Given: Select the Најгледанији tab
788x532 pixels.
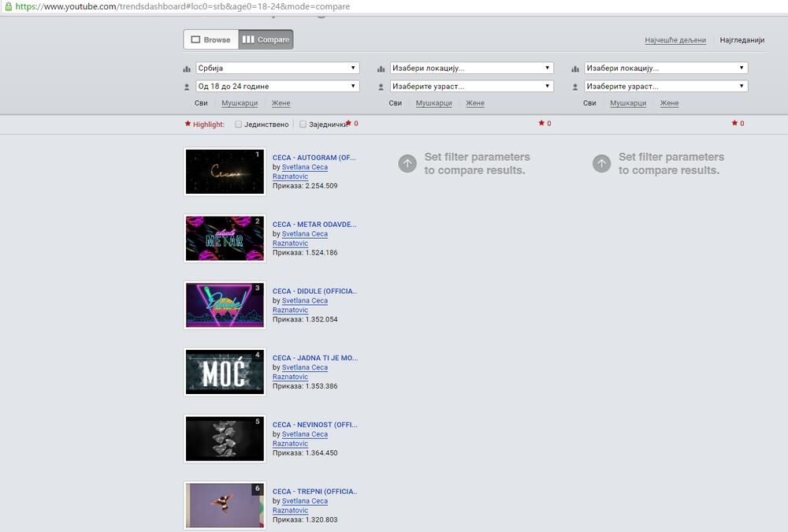Looking at the screenshot, I should coord(742,40).
